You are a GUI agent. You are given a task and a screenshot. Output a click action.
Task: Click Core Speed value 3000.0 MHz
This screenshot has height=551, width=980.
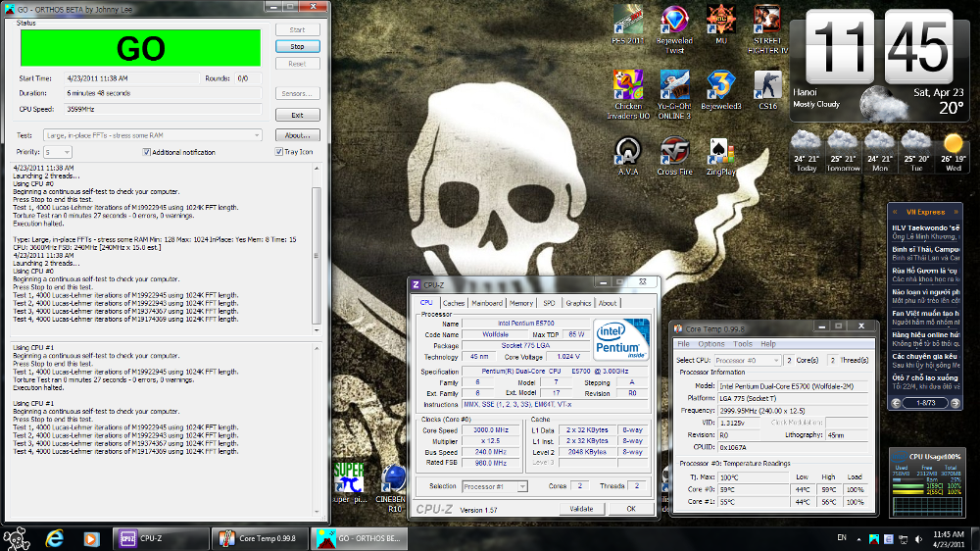[x=491, y=430]
